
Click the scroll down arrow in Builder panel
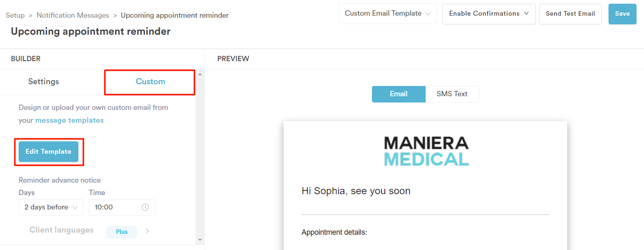200,240
